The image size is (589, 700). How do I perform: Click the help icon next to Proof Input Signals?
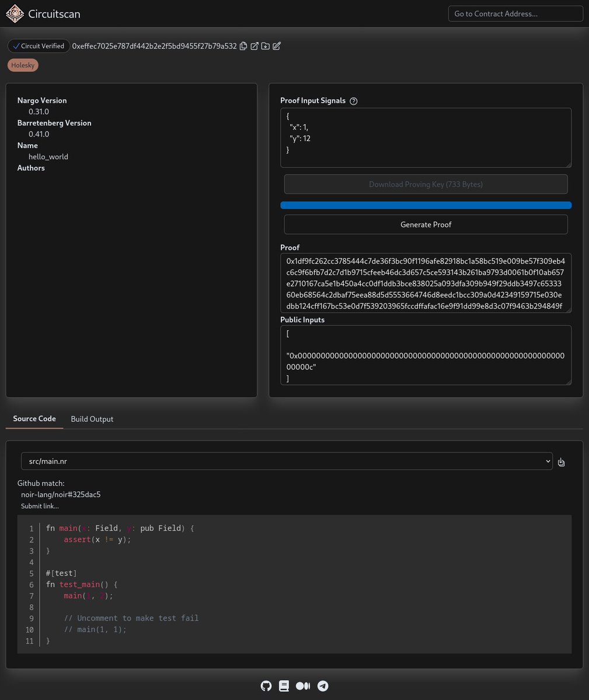coord(353,101)
